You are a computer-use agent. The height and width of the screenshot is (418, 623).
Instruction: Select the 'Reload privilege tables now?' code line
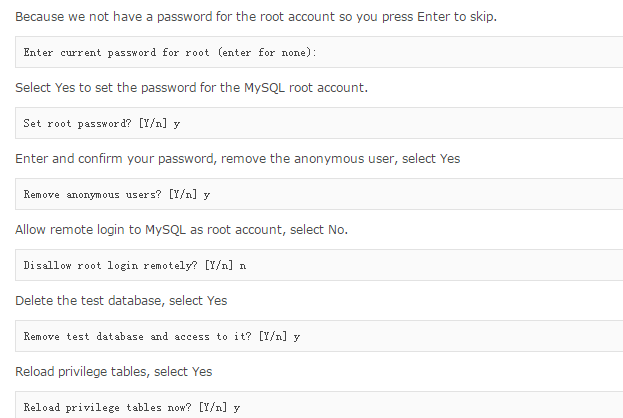pyautogui.click(x=131, y=407)
